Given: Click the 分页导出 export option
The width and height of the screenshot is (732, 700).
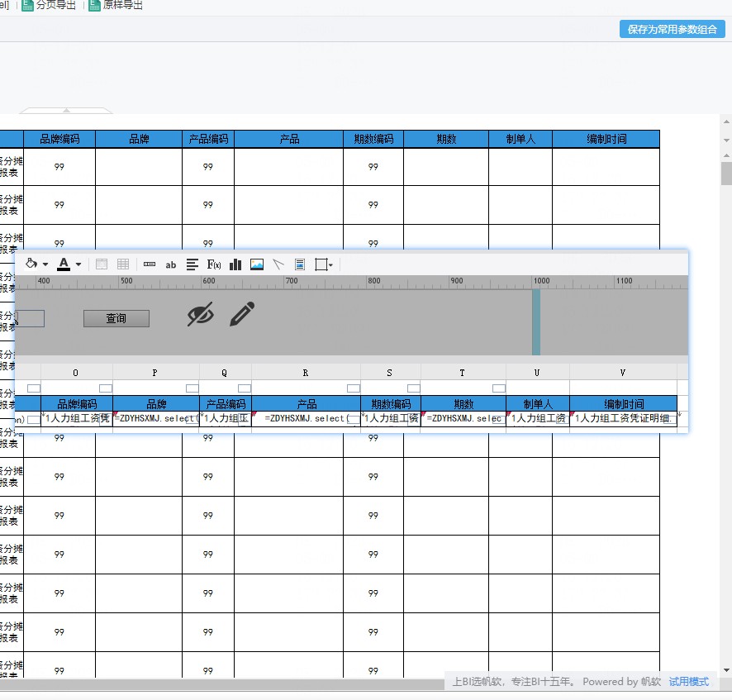Looking at the screenshot, I should pos(55,5).
